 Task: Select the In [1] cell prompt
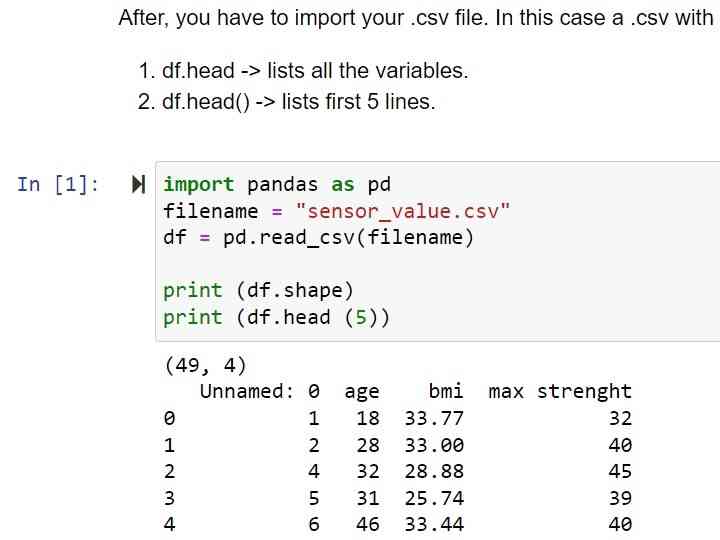pyautogui.click(x=58, y=185)
